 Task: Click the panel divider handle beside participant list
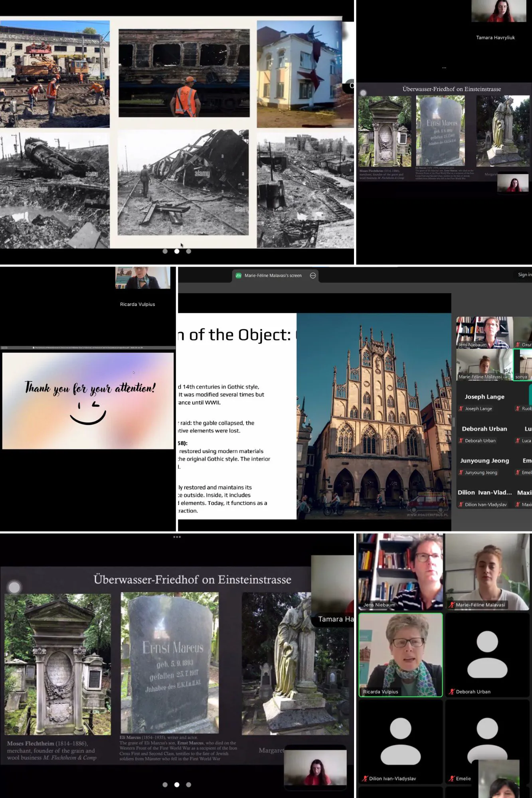(453, 422)
